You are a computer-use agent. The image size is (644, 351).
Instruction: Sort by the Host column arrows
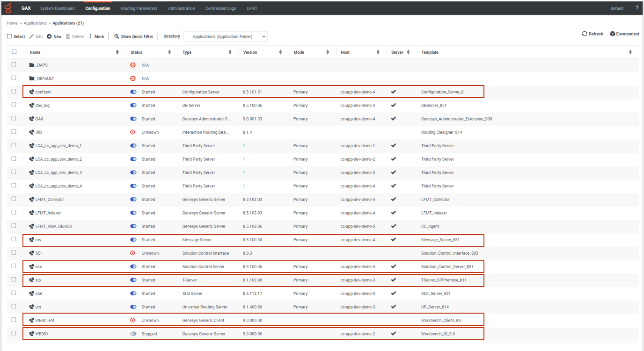[x=378, y=52]
